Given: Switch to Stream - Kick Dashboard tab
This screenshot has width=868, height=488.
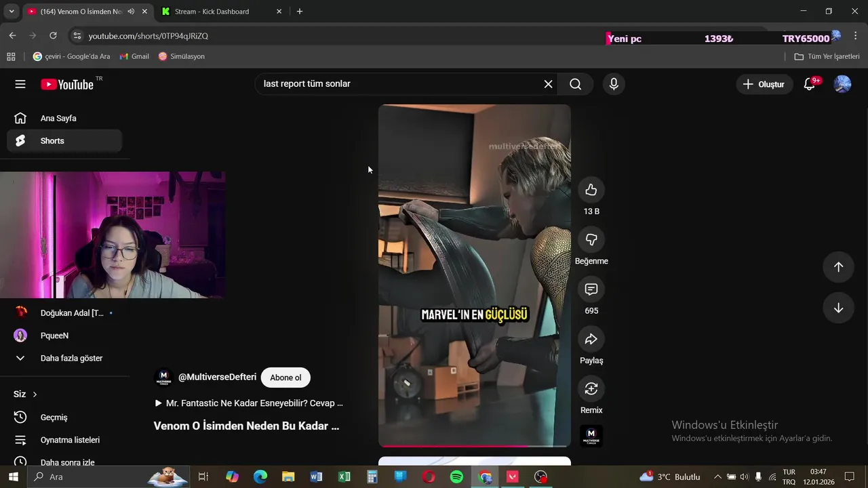Looking at the screenshot, I should (222, 12).
